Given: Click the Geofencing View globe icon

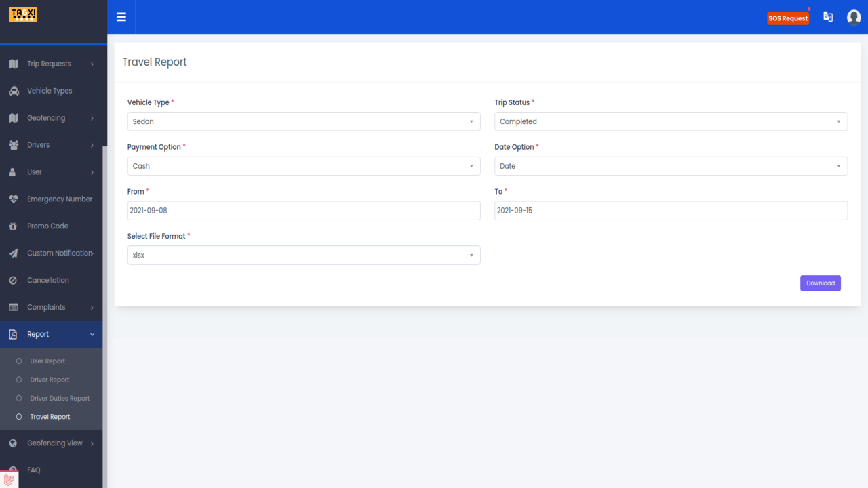Looking at the screenshot, I should pos(12,443).
